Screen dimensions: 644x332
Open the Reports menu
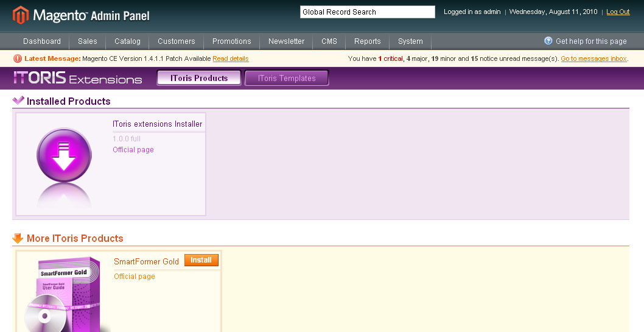pyautogui.click(x=367, y=41)
